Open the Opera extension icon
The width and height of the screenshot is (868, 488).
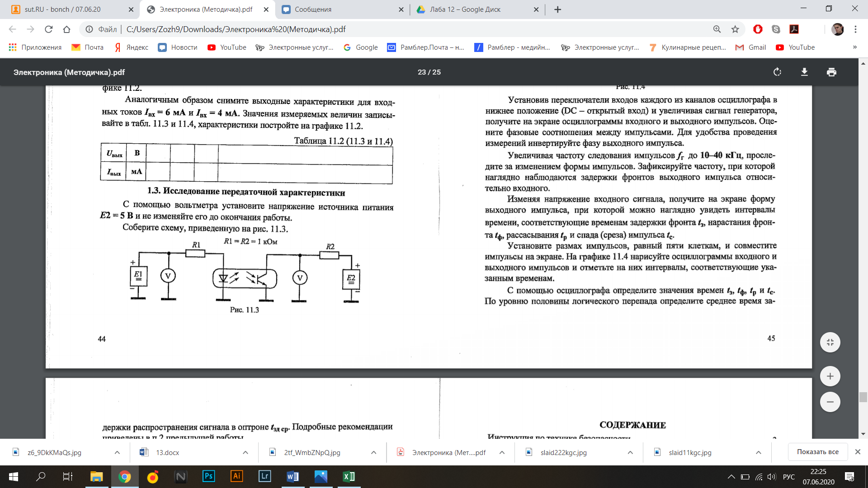tap(758, 29)
